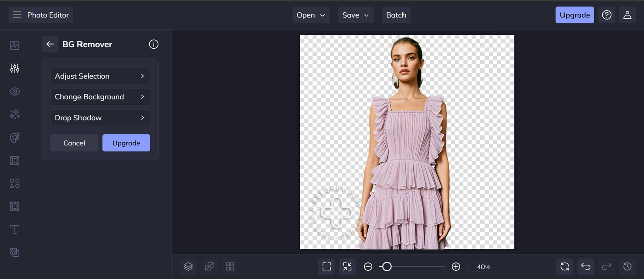
Task: Click the compare original icon in bottom bar
Action: pyautogui.click(x=209, y=267)
